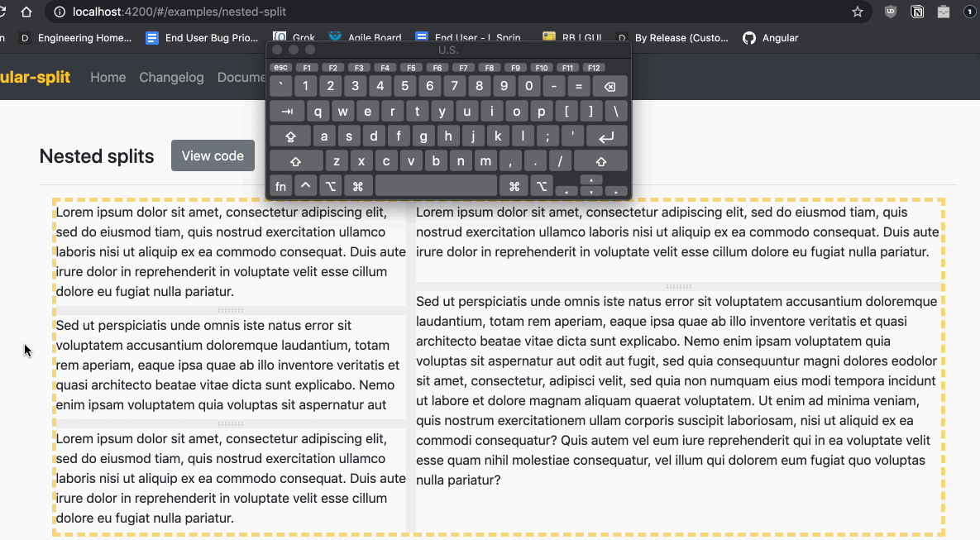Screen dimensions: 980x540
Task: Click the browser home icon
Action: [x=26, y=12]
